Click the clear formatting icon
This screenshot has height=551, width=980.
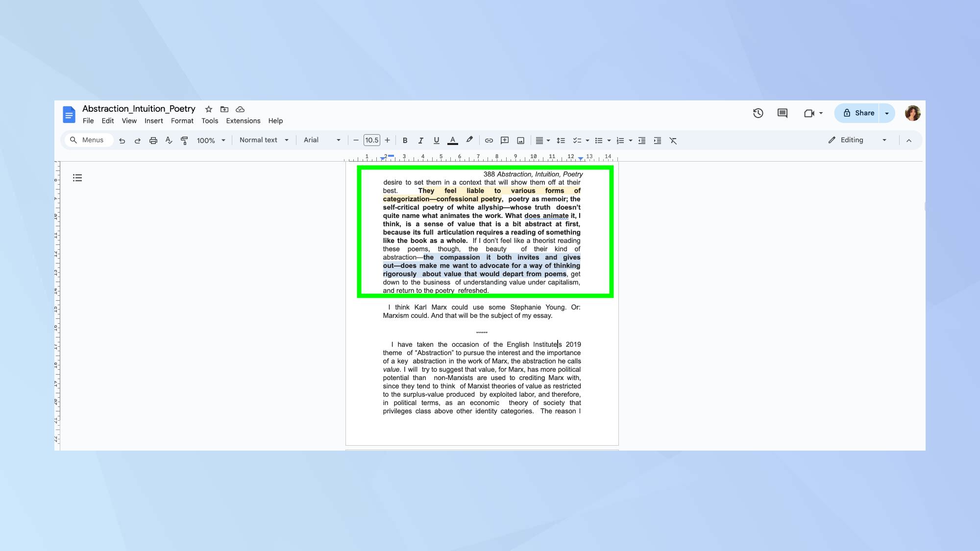[x=673, y=141]
